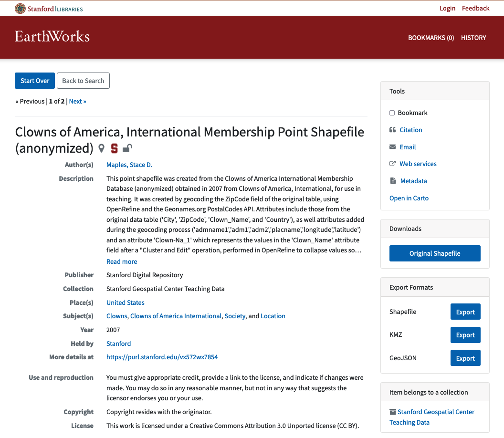Click the envelope icon beside Email
The image size is (504, 438).
click(x=392, y=147)
